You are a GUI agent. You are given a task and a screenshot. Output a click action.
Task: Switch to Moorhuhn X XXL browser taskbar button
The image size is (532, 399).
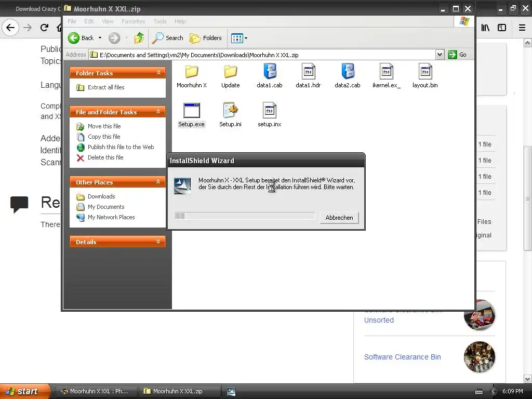tap(96, 391)
